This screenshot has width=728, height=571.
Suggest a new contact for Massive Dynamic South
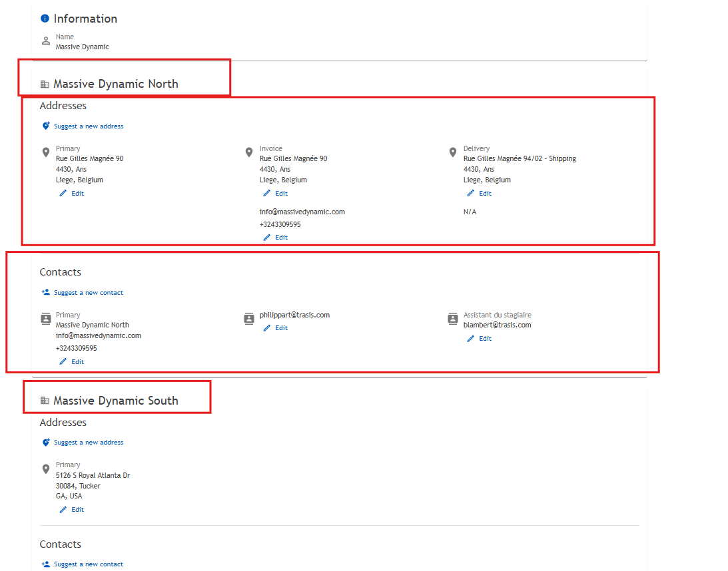coord(89,564)
